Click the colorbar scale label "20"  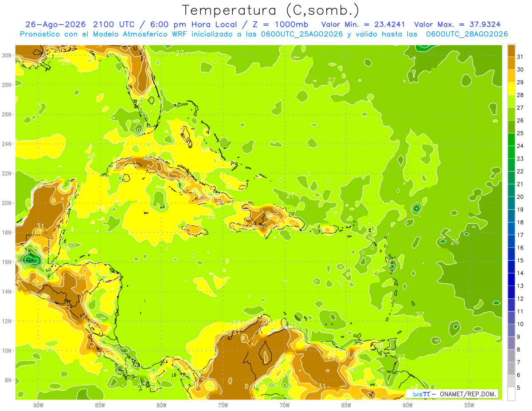point(520,197)
